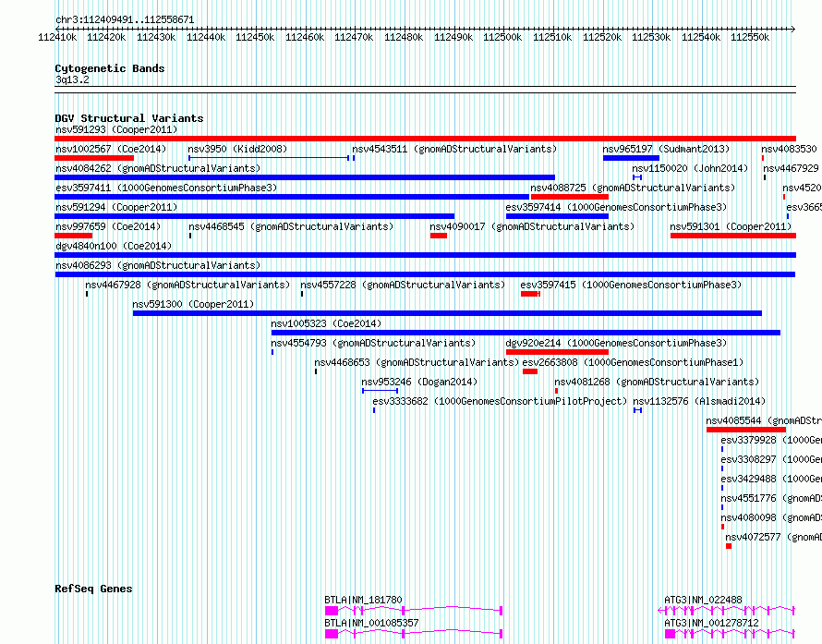Click BTLA|NM_181780 gene label
822x644 pixels.
(363, 600)
